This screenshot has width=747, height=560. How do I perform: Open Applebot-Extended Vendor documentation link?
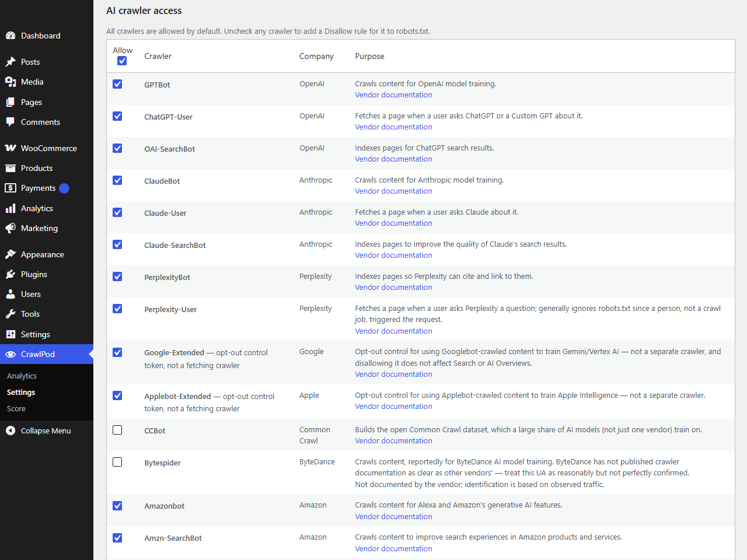[393, 407]
